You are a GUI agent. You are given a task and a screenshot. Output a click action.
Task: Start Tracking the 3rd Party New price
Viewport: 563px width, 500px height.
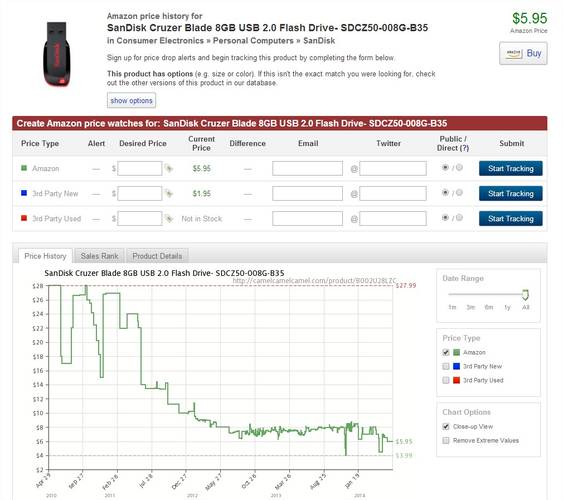pyautogui.click(x=511, y=193)
